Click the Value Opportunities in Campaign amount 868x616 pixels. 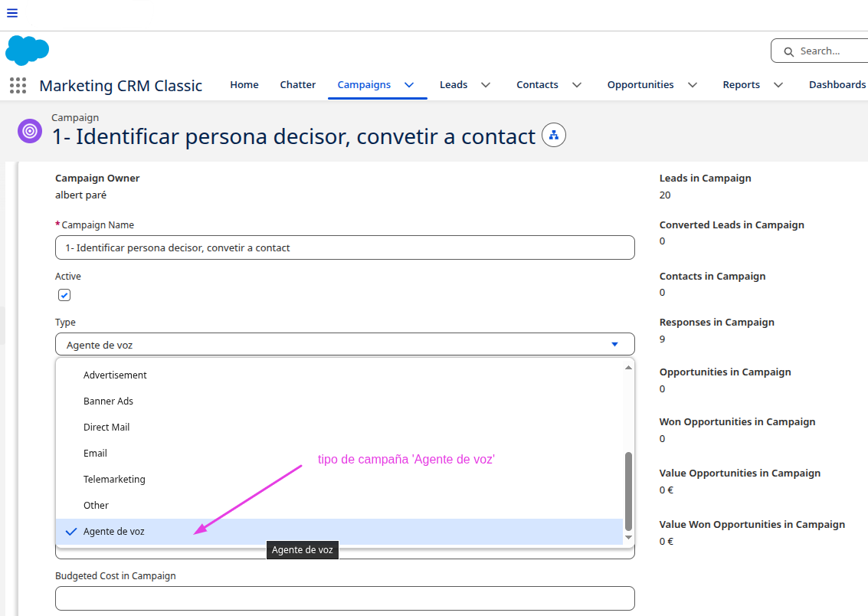click(x=667, y=490)
